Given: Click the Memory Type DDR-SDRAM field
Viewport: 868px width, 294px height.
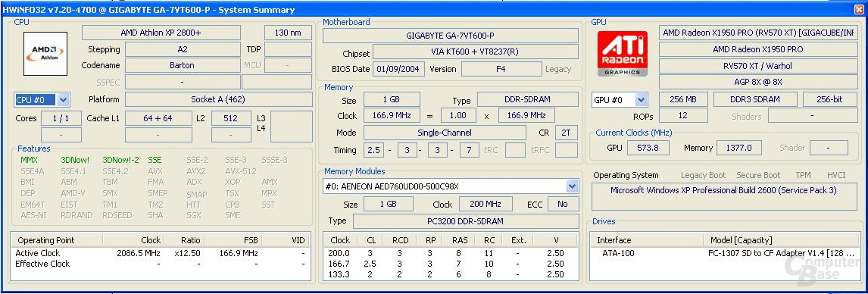Looking at the screenshot, I should click(528, 100).
